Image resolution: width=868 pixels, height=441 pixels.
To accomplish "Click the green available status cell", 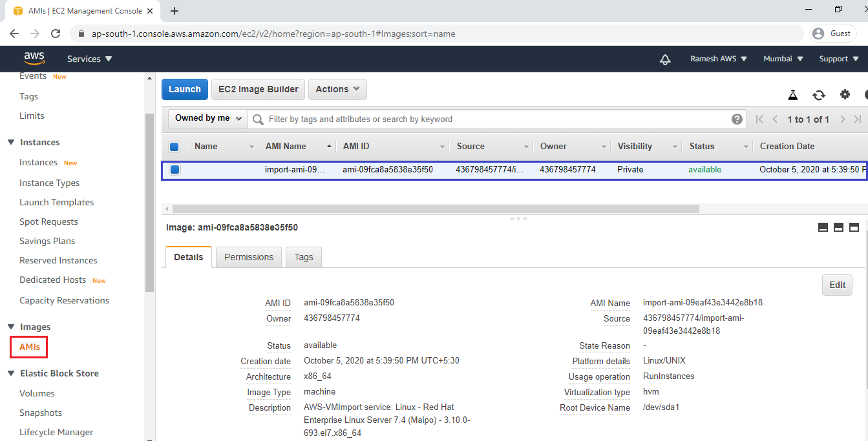I will [705, 170].
